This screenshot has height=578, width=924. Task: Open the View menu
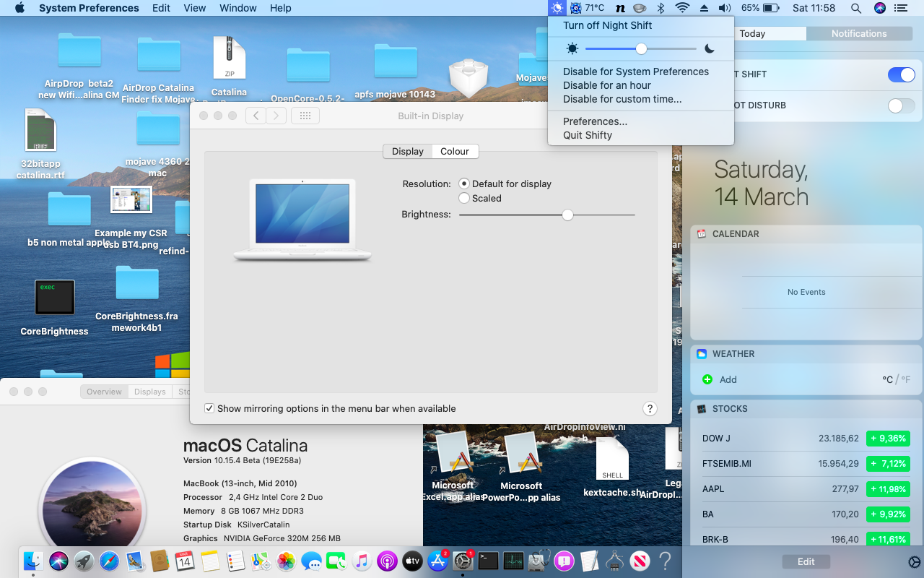click(x=195, y=8)
